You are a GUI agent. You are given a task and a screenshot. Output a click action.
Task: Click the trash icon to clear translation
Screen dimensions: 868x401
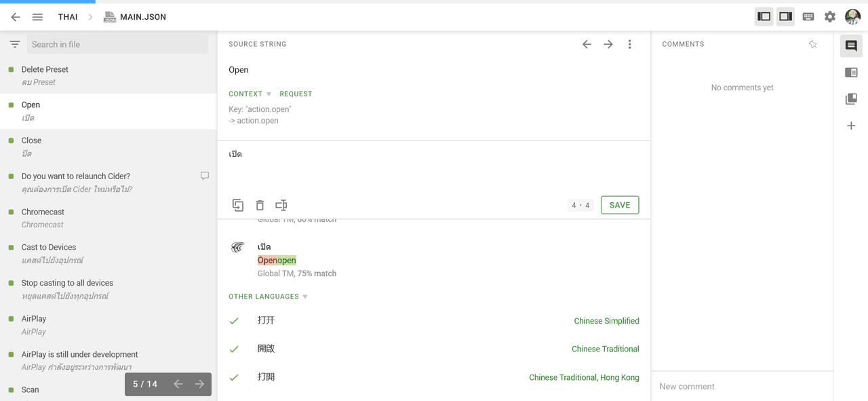coord(260,205)
